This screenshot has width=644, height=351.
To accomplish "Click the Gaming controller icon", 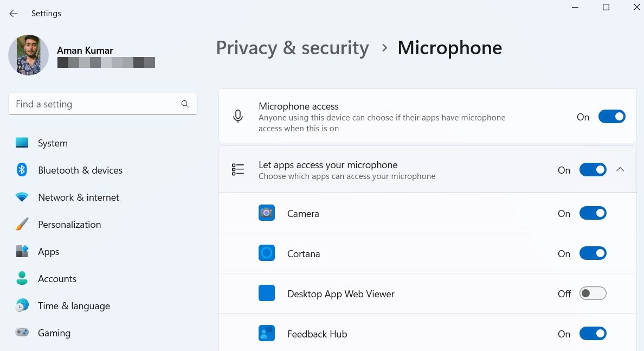I will point(22,332).
